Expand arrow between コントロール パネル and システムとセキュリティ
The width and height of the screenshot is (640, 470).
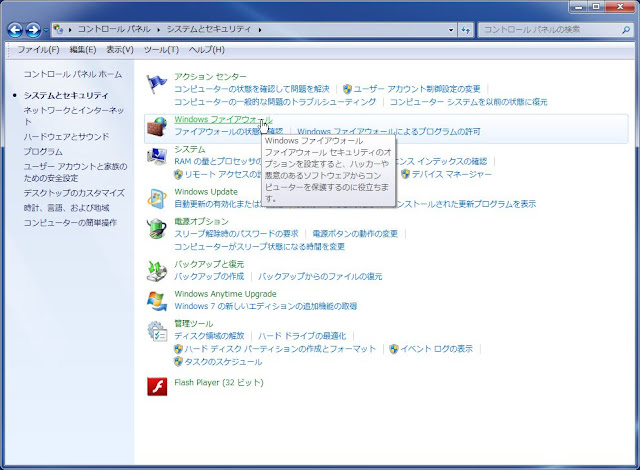[158, 30]
